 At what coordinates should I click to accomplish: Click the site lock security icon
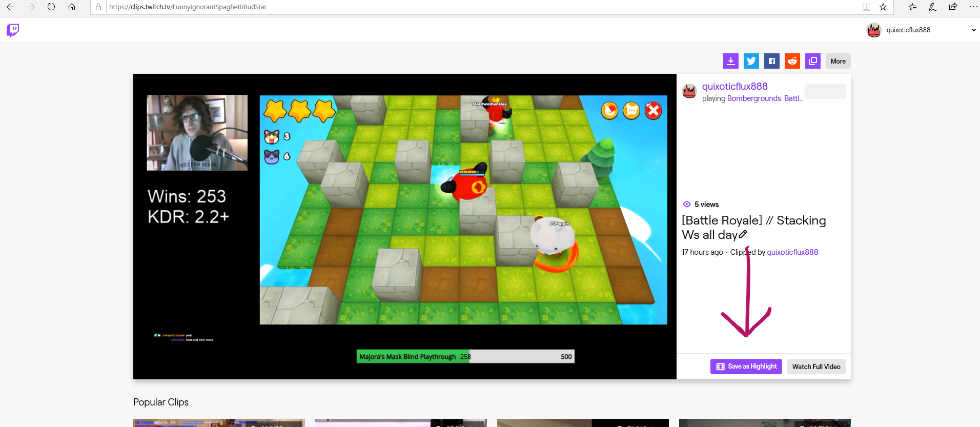point(98,7)
